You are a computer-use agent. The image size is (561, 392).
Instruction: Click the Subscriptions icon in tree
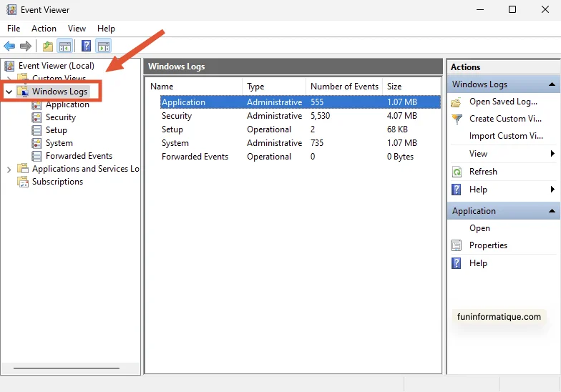[x=23, y=182]
